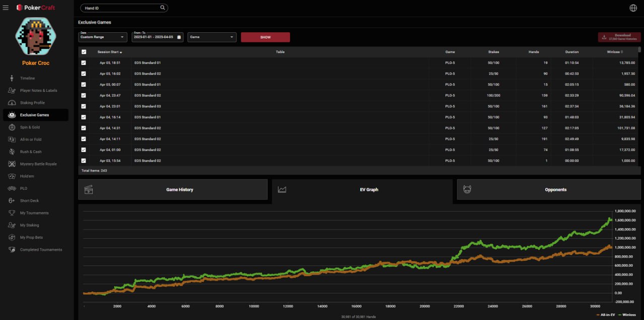Open My Tournaments page link
This screenshot has height=320, width=644.
(34, 213)
